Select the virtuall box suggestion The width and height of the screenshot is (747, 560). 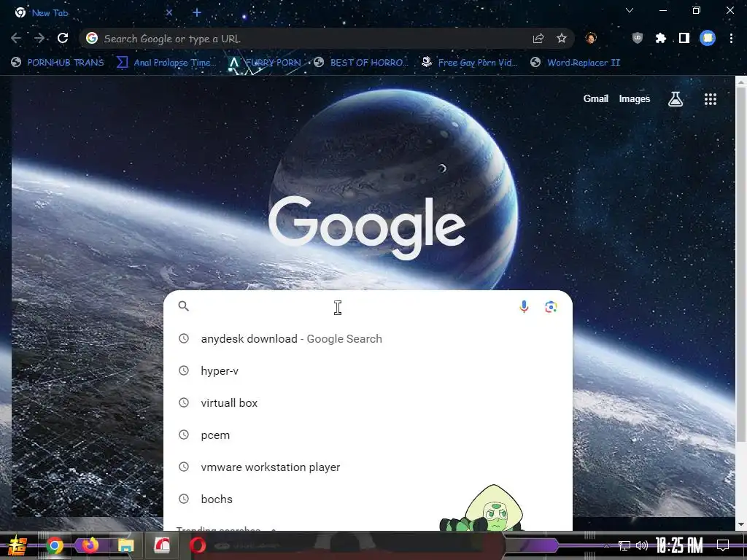(368, 402)
